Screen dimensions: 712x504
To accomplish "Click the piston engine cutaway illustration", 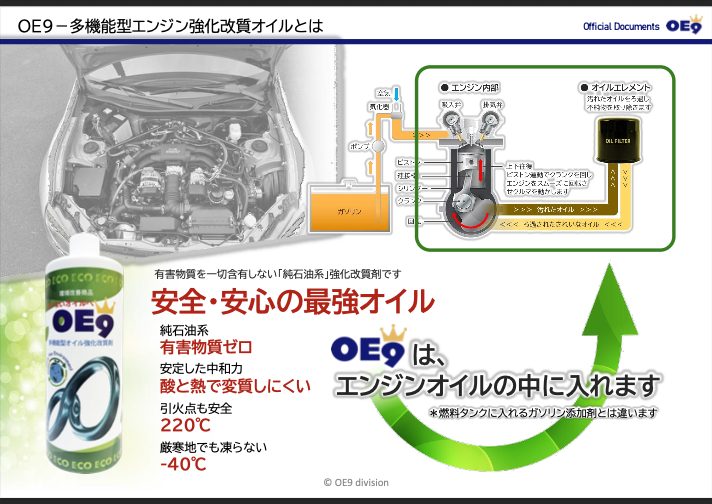I will point(471,175).
